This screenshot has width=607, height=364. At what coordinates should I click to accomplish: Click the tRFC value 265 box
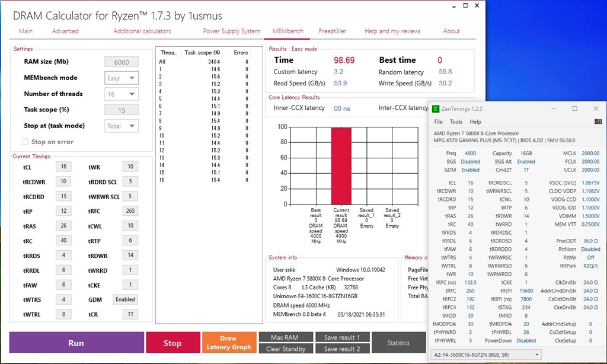(x=130, y=210)
